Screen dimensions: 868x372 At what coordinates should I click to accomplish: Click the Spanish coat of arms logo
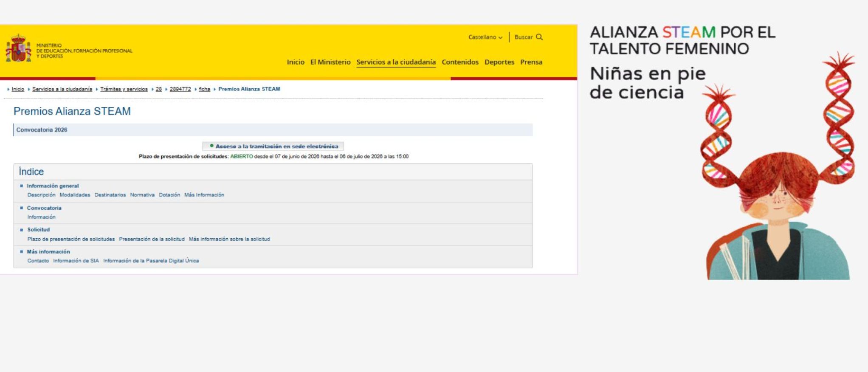(x=18, y=49)
